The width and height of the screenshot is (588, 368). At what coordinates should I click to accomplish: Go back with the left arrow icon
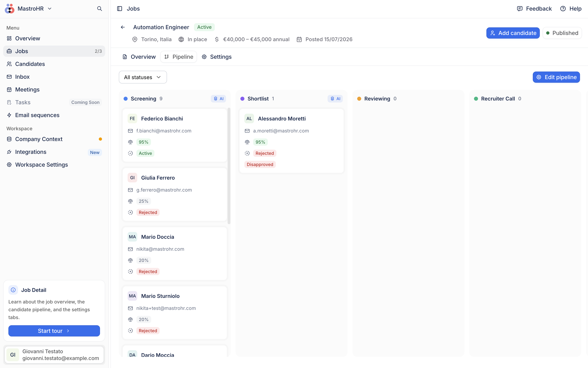point(123,27)
